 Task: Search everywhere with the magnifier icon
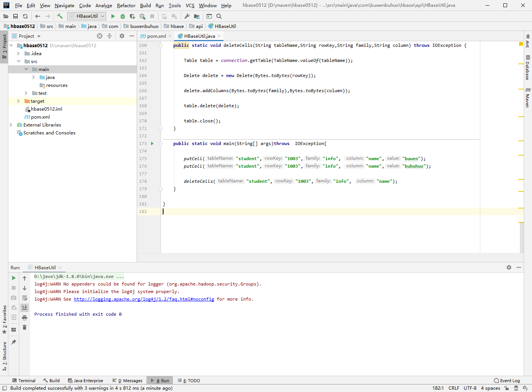[x=219, y=16]
